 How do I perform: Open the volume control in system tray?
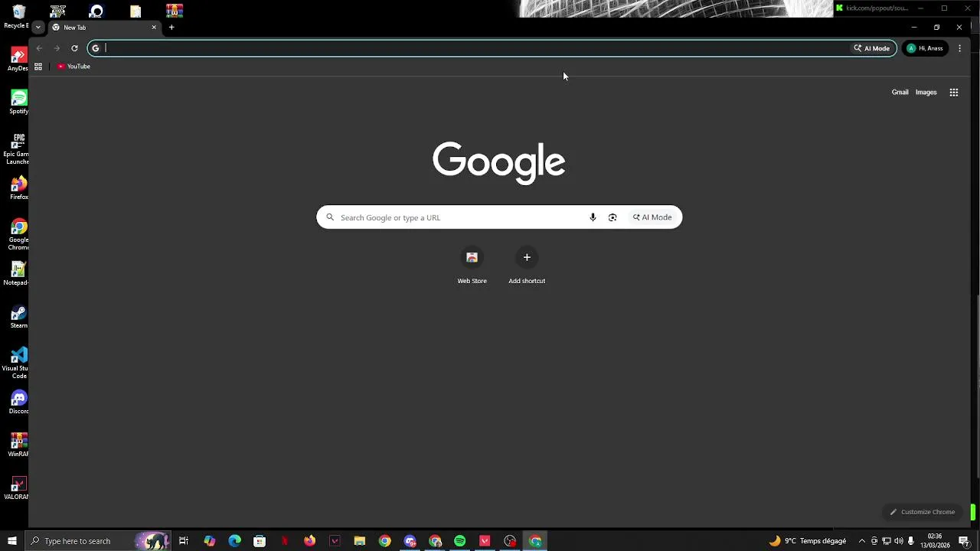899,541
